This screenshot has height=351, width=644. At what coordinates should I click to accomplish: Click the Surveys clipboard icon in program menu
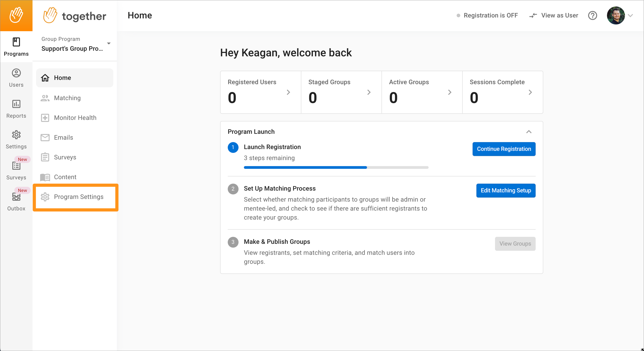tap(45, 157)
